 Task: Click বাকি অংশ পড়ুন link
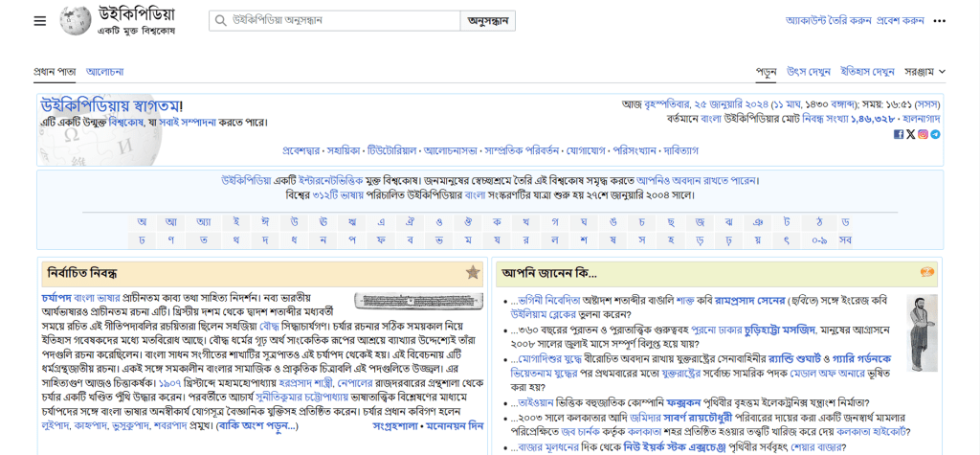(x=256, y=425)
